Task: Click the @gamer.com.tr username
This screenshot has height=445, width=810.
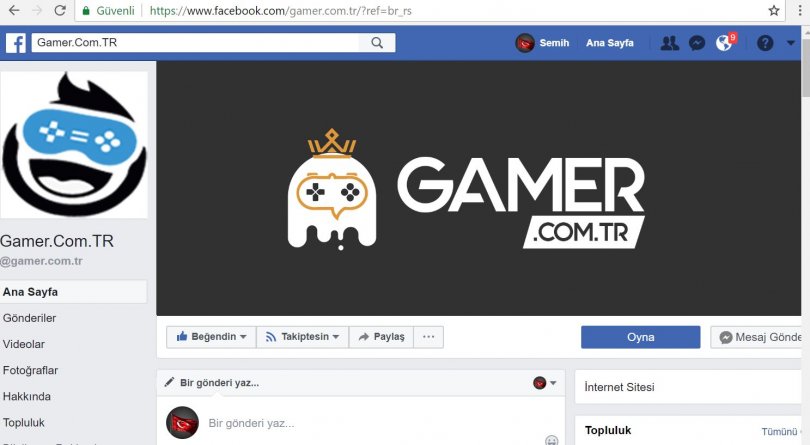Action: coord(41,261)
